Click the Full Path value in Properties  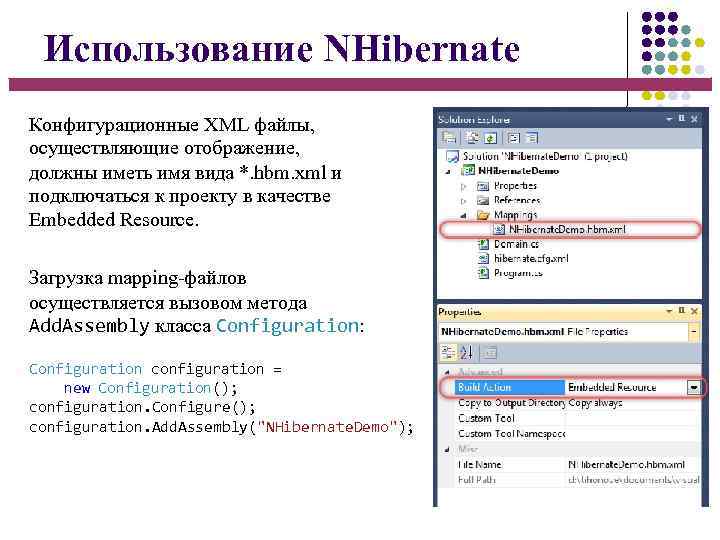(634, 480)
